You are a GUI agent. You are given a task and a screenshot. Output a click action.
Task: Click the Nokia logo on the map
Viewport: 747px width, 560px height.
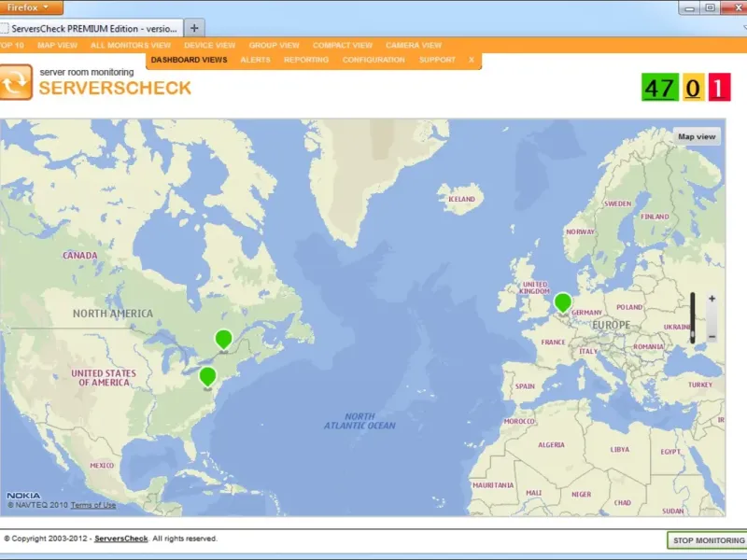23,496
